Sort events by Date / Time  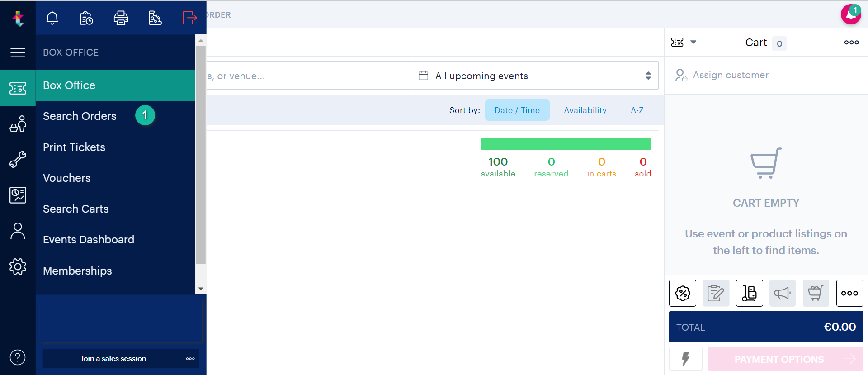517,110
